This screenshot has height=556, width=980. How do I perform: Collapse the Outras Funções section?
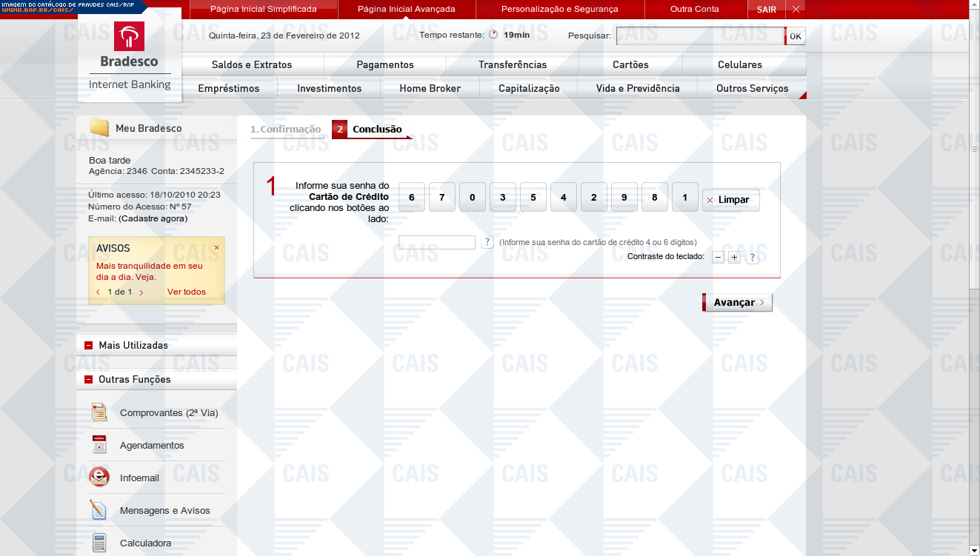click(x=88, y=380)
